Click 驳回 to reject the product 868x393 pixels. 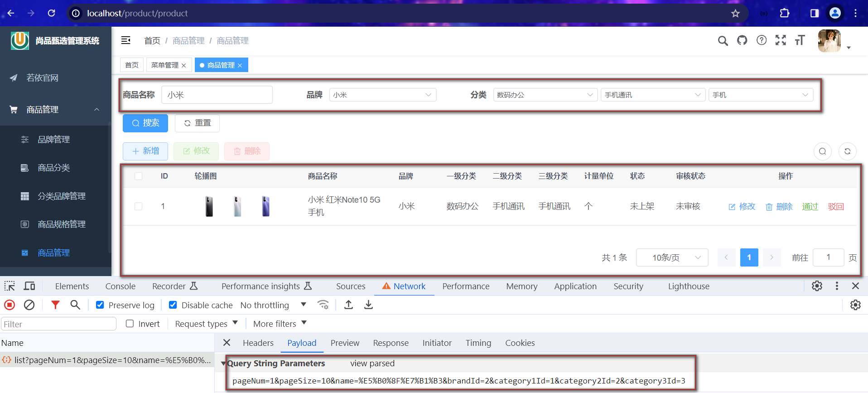click(836, 207)
